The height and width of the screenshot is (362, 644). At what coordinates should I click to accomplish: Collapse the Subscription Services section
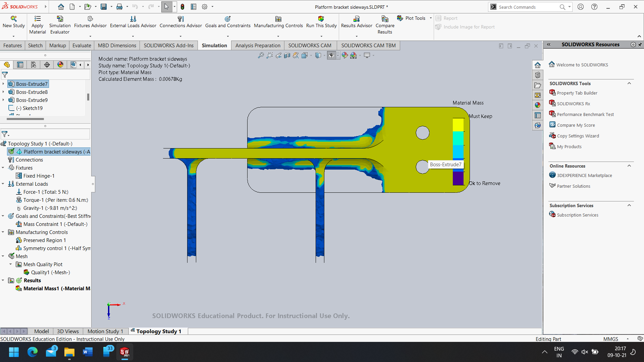click(629, 205)
